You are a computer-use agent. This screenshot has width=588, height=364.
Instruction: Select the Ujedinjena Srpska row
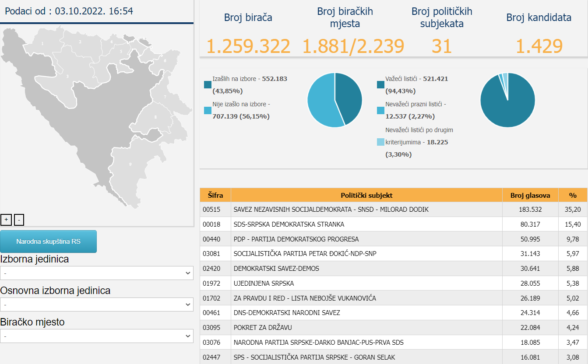click(394, 283)
